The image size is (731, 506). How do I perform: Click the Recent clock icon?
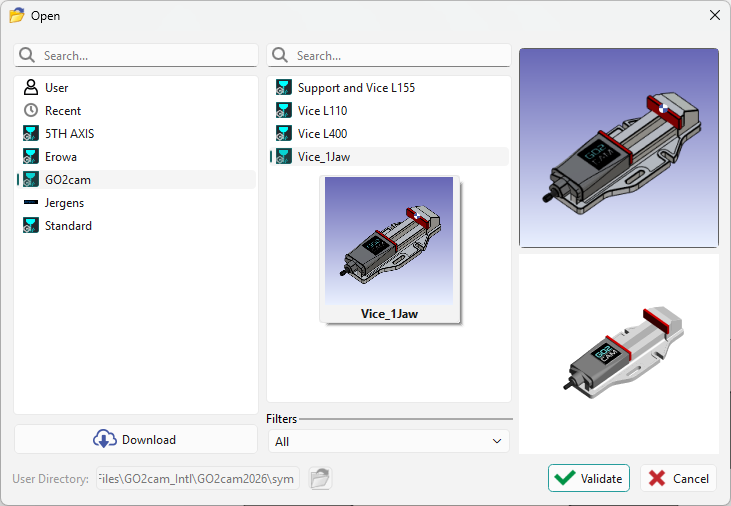[31, 111]
